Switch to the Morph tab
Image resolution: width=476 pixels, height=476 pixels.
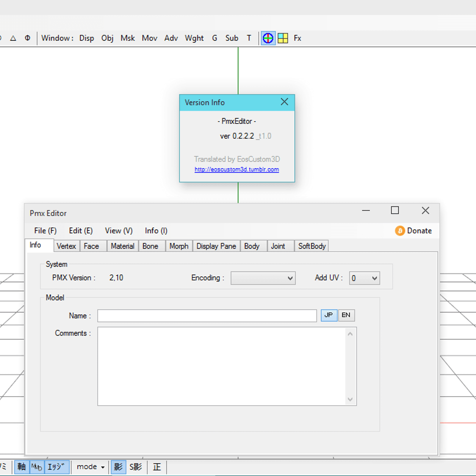[x=179, y=246]
